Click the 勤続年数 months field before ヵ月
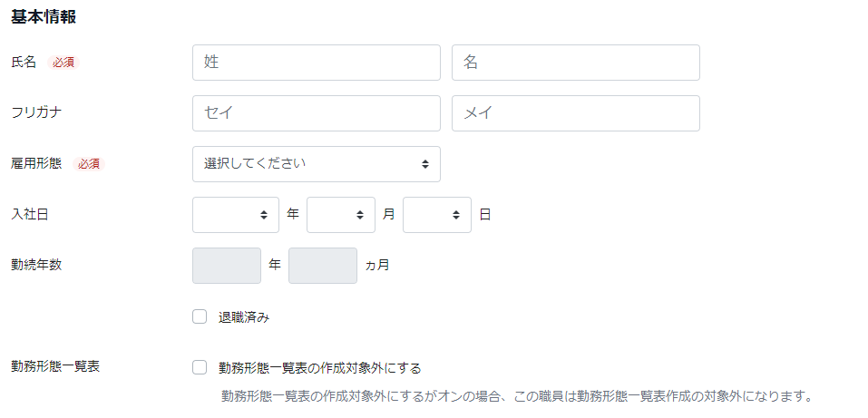Image resolution: width=868 pixels, height=418 pixels. 323,266
